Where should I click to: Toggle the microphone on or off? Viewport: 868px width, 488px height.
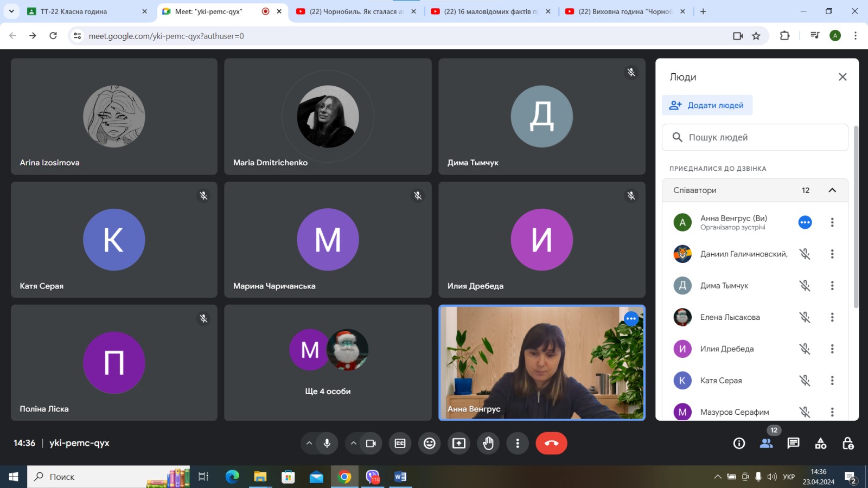tap(327, 444)
